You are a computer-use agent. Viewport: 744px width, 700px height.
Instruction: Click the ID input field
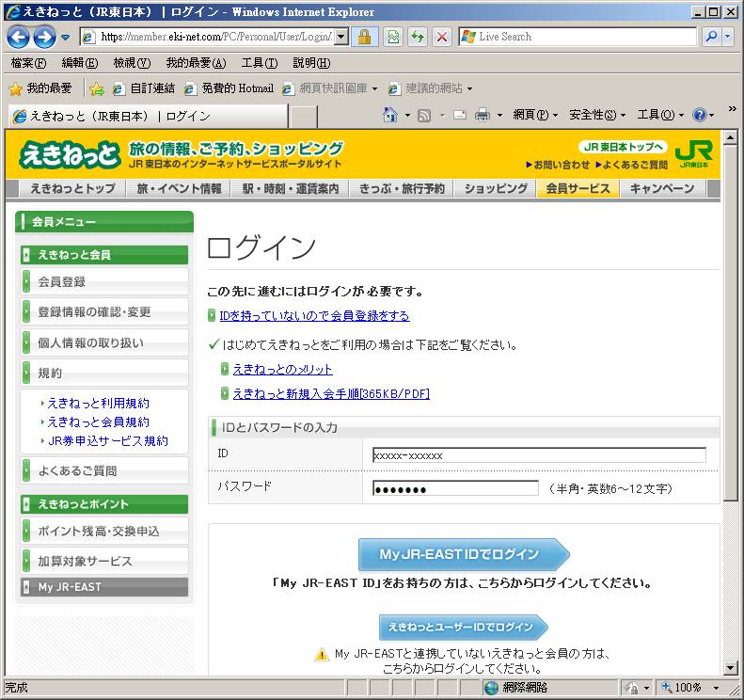pyautogui.click(x=540, y=455)
